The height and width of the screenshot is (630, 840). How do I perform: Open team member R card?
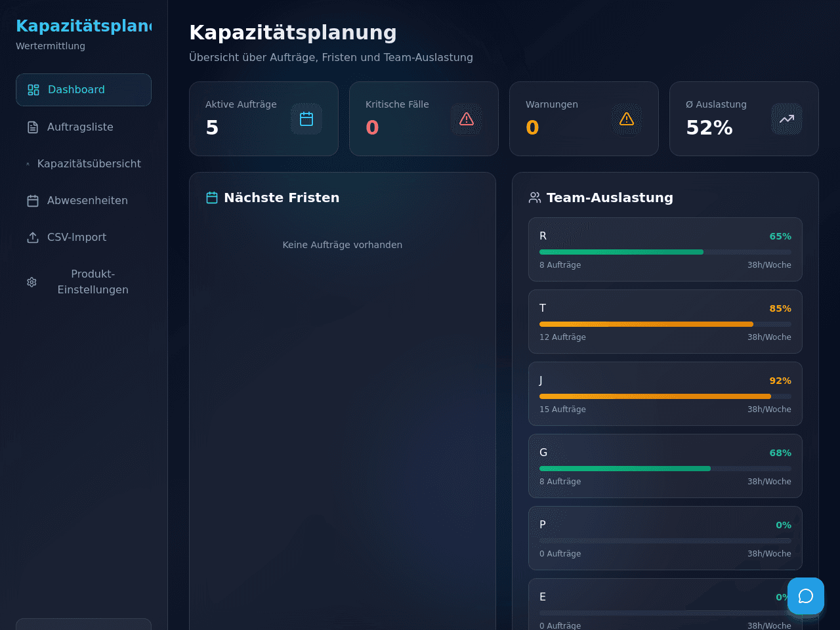click(665, 249)
